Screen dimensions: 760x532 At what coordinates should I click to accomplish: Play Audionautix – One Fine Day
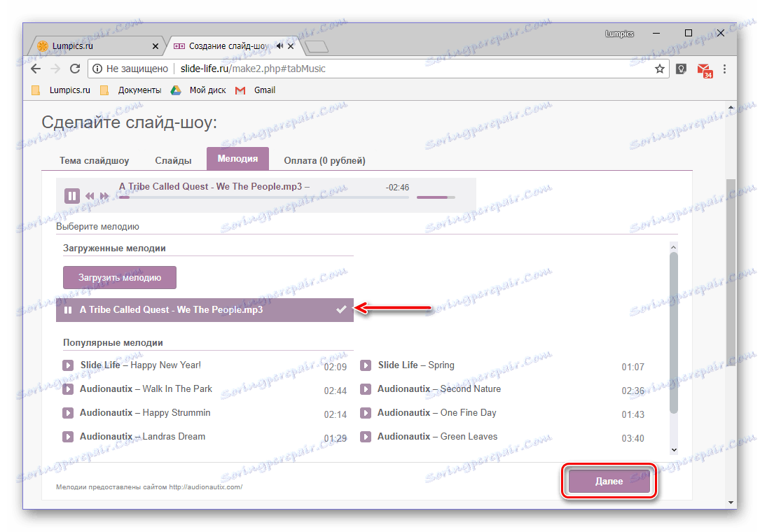coord(366,413)
